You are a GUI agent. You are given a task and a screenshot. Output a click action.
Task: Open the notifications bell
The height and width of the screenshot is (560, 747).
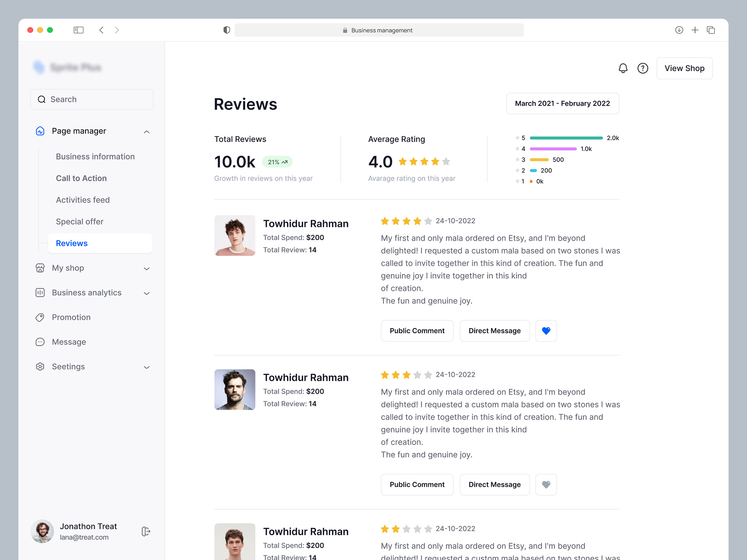pyautogui.click(x=623, y=68)
